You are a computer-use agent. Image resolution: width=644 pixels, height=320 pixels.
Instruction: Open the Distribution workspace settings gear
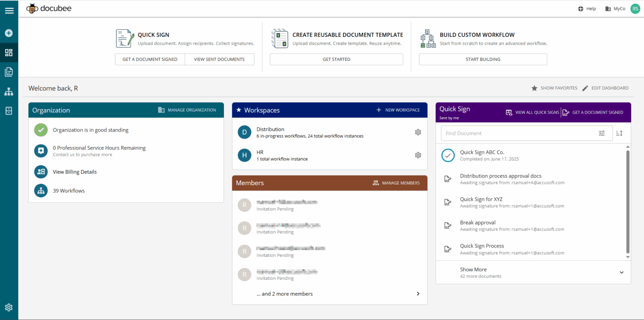pos(418,132)
